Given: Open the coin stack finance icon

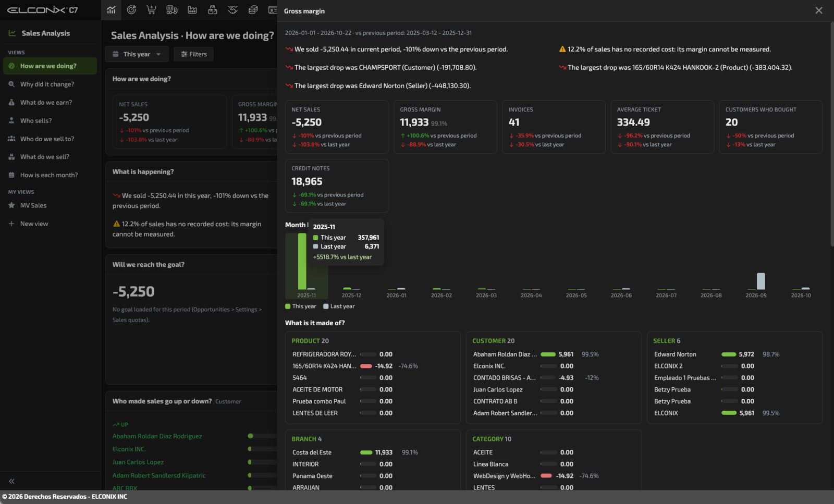Looking at the screenshot, I should coord(253,10).
